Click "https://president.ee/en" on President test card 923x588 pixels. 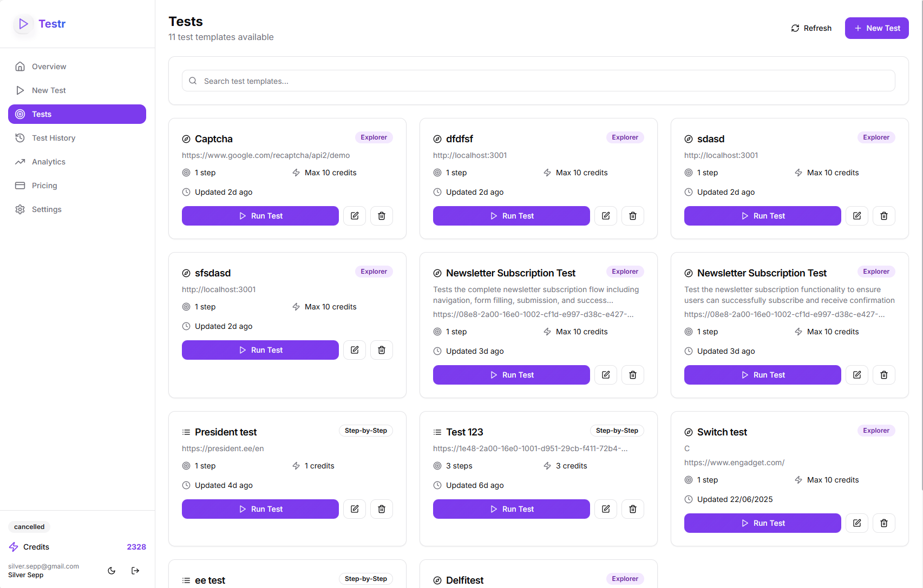(x=223, y=448)
